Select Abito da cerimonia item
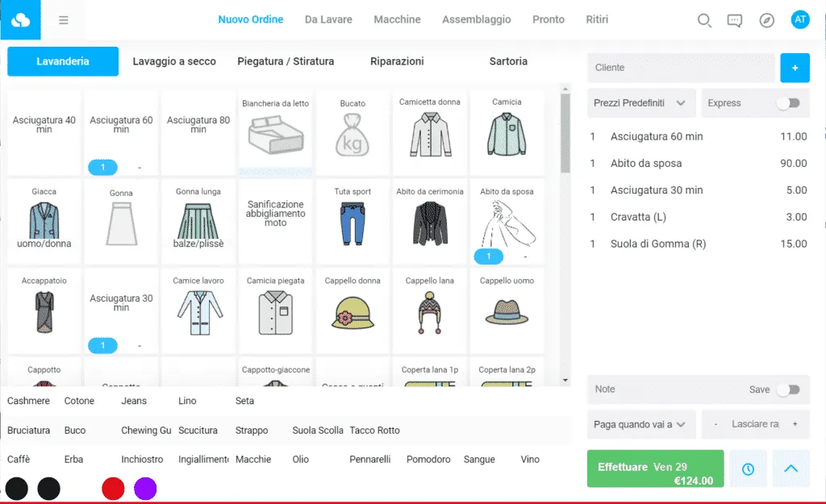This screenshot has height=504, width=826. [430, 221]
